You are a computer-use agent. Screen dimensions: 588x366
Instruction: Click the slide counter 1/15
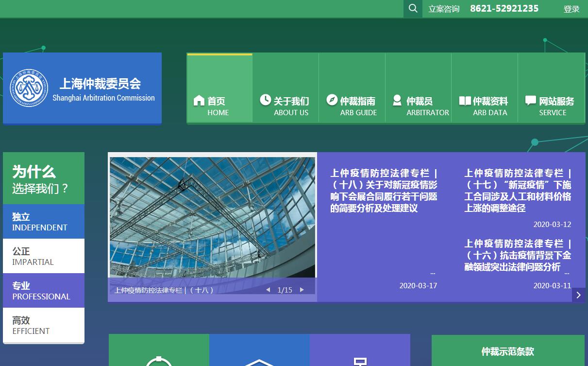[285, 290]
